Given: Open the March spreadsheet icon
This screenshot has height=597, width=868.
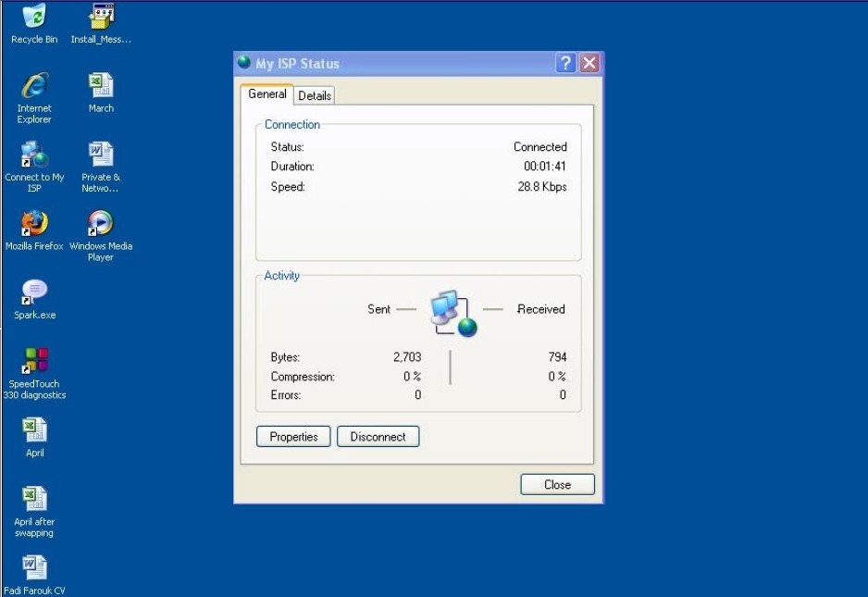Looking at the screenshot, I should pyautogui.click(x=99, y=85).
